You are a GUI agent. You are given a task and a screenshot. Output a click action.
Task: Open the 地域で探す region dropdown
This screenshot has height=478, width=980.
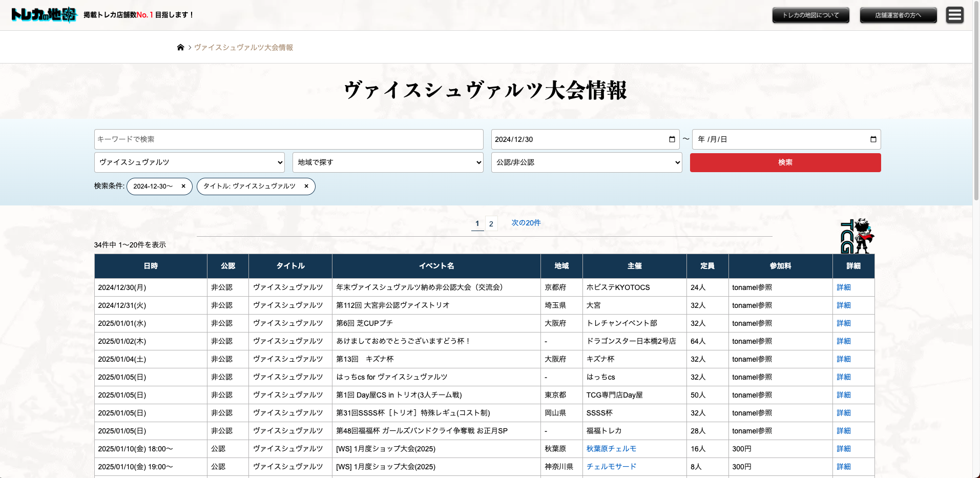point(387,162)
